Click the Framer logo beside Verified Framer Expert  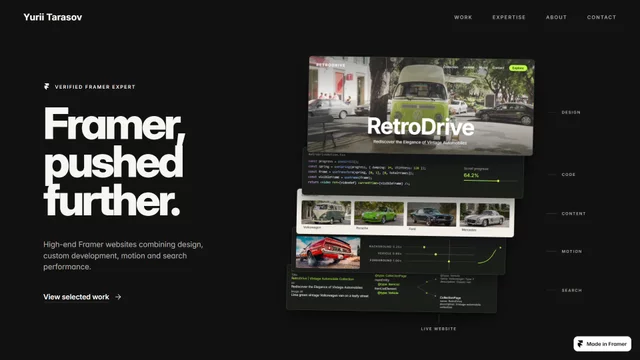pos(47,87)
